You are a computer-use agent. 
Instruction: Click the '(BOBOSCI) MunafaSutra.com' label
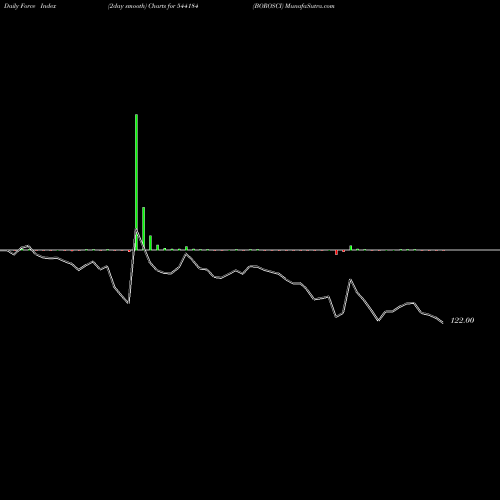pos(293,6)
